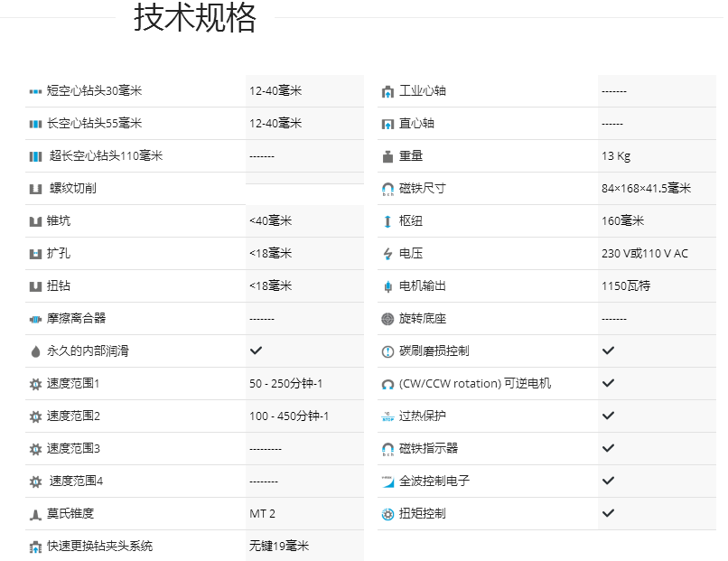The height and width of the screenshot is (561, 728).
Task: Click the checkmark for 碳刷磨损控制
Action: click(x=608, y=351)
